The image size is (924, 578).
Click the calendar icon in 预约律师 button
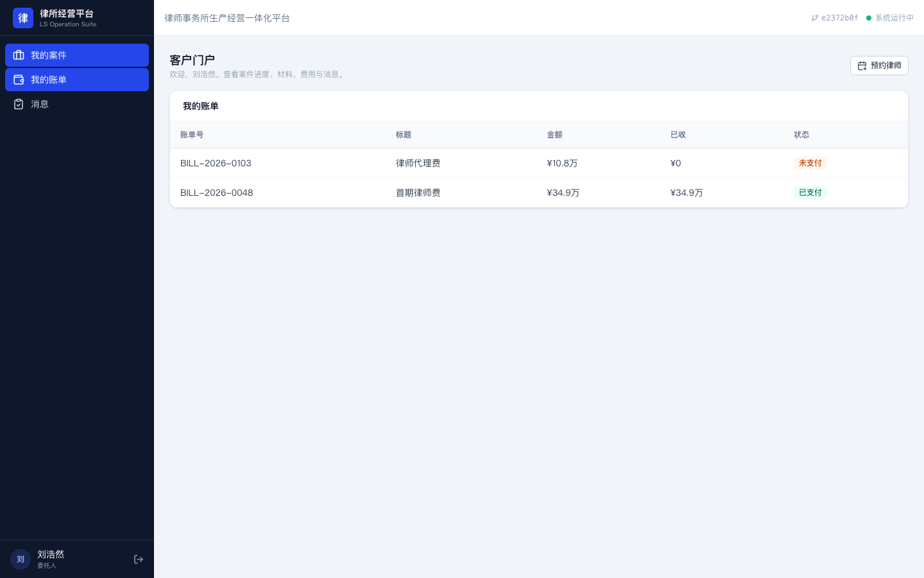pos(862,66)
